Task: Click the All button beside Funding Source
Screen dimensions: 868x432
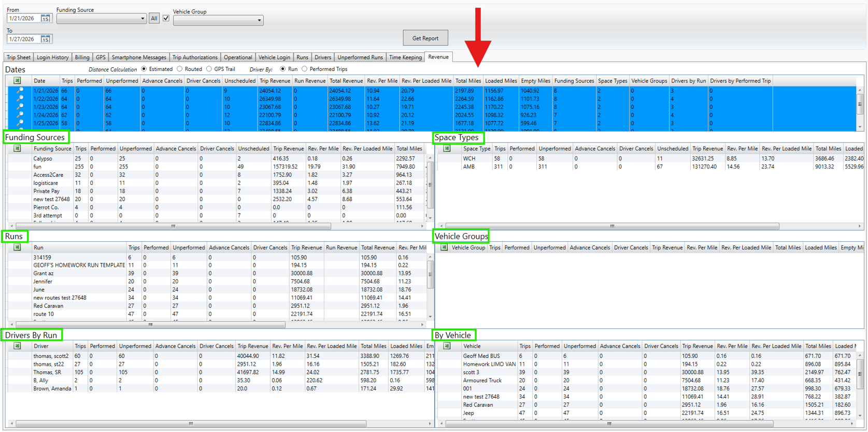Action: pos(154,18)
